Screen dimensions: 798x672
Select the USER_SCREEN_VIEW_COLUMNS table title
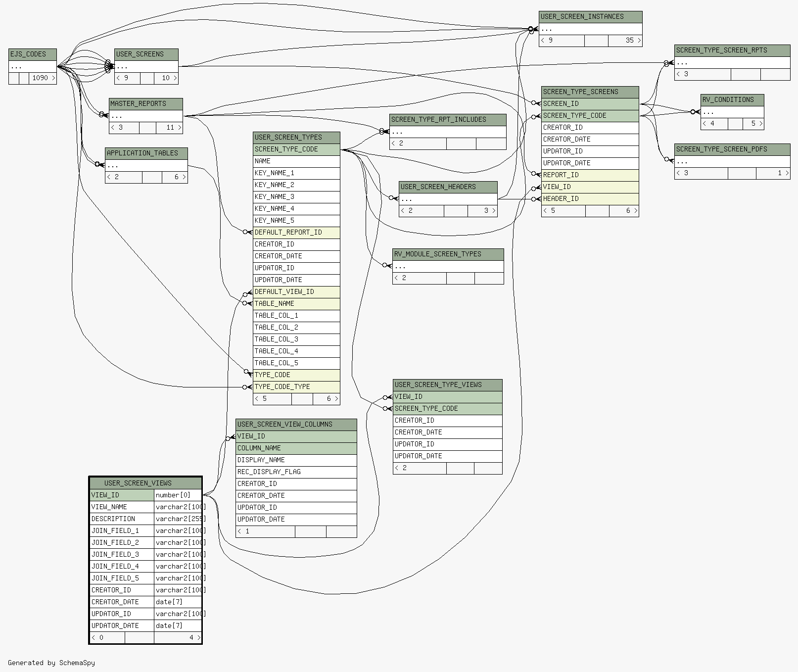coord(296,425)
